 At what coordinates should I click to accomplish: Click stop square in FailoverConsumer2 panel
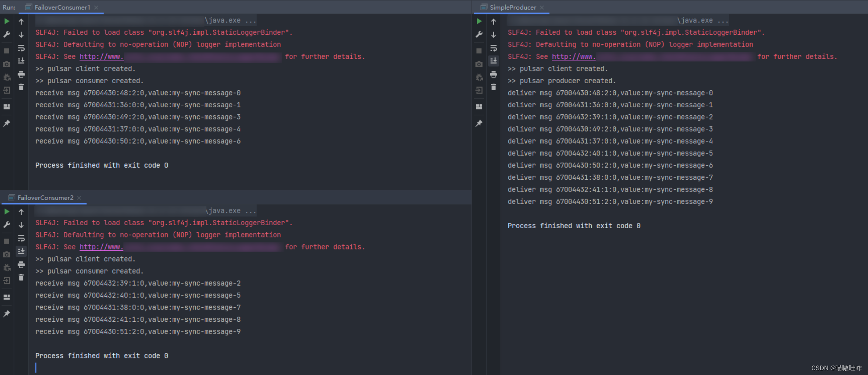[x=7, y=241]
